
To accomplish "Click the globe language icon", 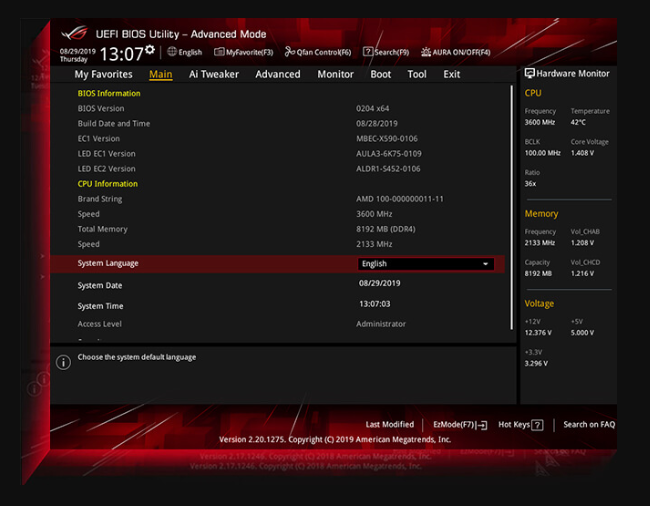I will (172, 51).
